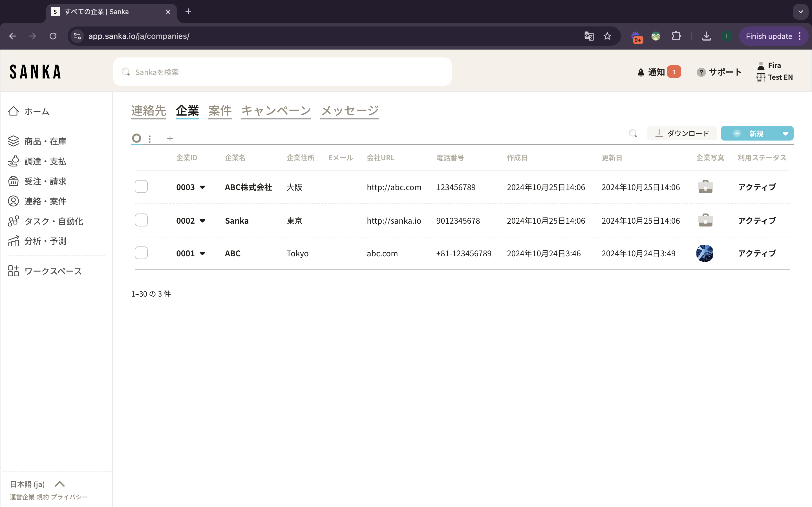This screenshot has width=812, height=507.
Task: Select the Sanka row checkbox
Action: point(141,220)
